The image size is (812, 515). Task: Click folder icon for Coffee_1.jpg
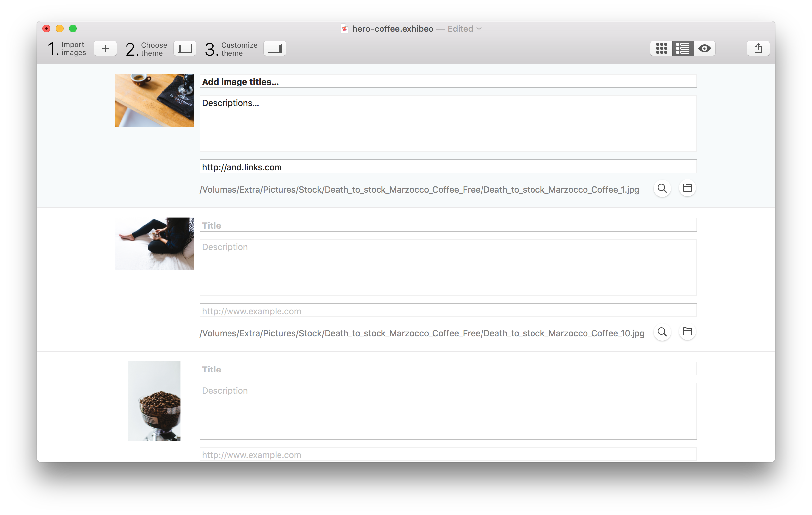[687, 188]
